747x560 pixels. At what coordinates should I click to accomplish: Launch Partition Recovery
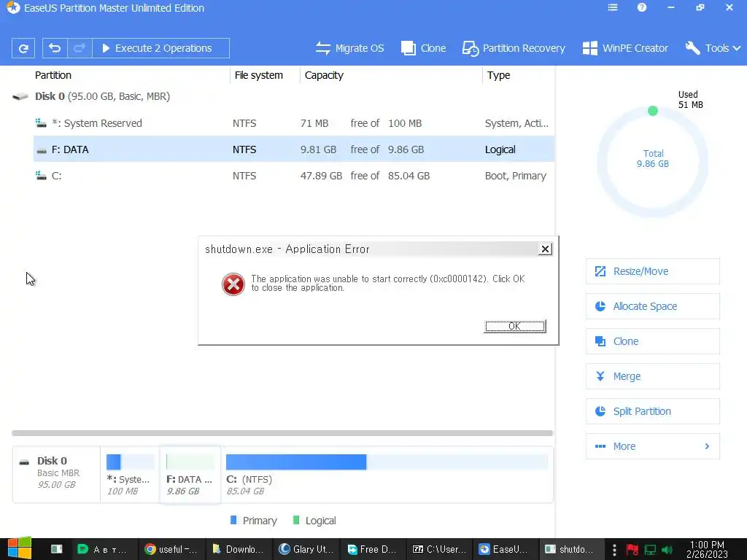coord(514,48)
